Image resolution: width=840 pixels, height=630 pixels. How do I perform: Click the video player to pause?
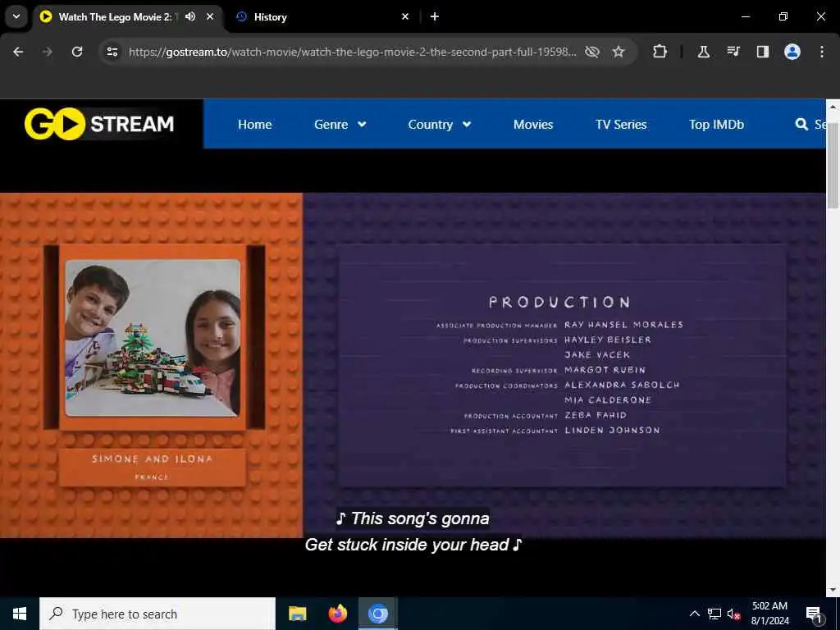(413, 365)
